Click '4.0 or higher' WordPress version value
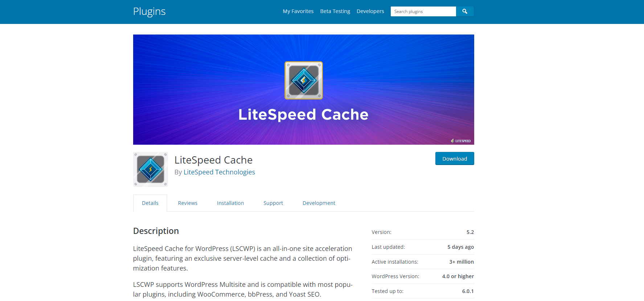Image resolution: width=644 pixels, height=301 pixels. pyautogui.click(x=458, y=276)
